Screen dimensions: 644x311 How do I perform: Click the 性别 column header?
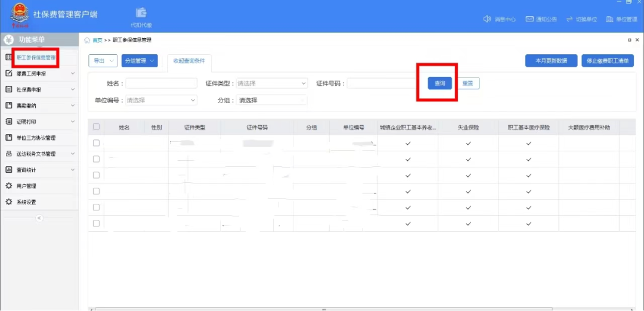[x=156, y=127]
